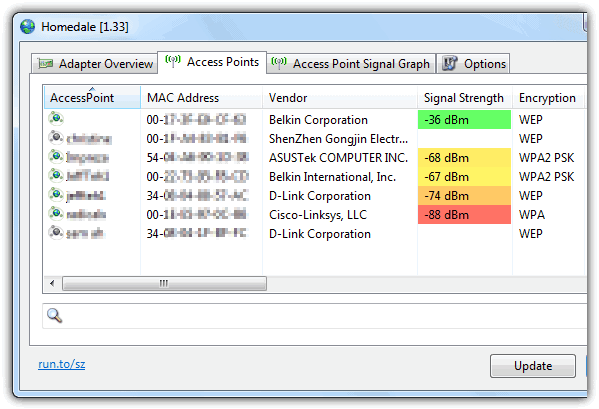
Task: Open the Options tab
Action: pos(473,63)
